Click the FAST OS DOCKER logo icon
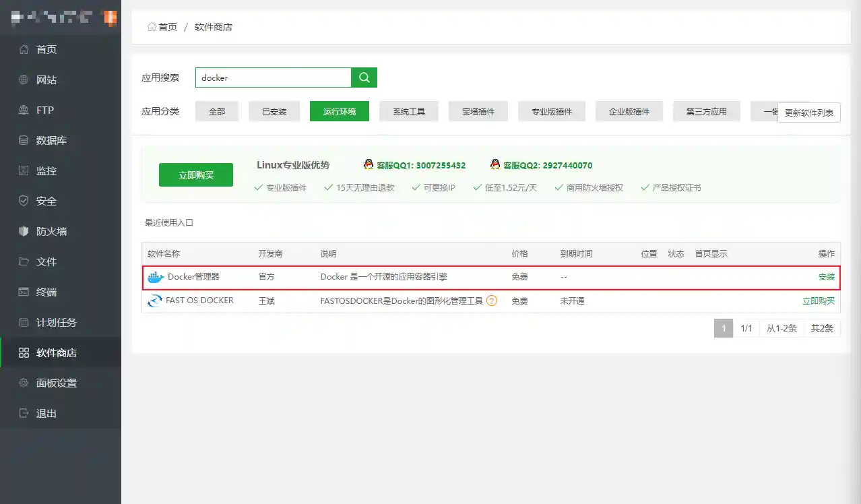This screenshot has height=504, width=861. coord(155,301)
